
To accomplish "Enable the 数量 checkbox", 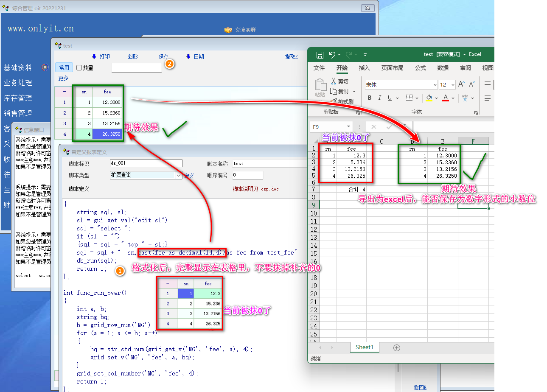I will pyautogui.click(x=79, y=68).
